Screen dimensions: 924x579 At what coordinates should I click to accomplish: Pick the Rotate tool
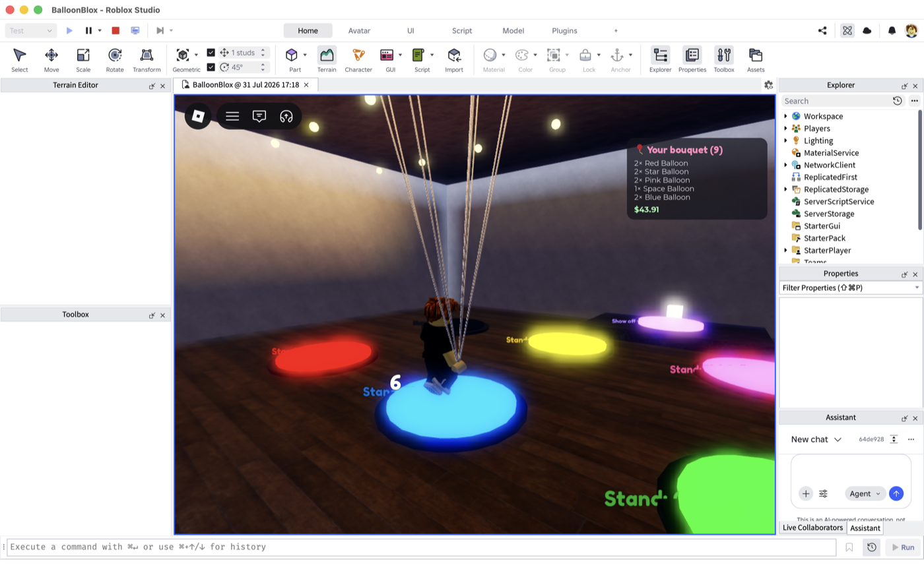[115, 59]
